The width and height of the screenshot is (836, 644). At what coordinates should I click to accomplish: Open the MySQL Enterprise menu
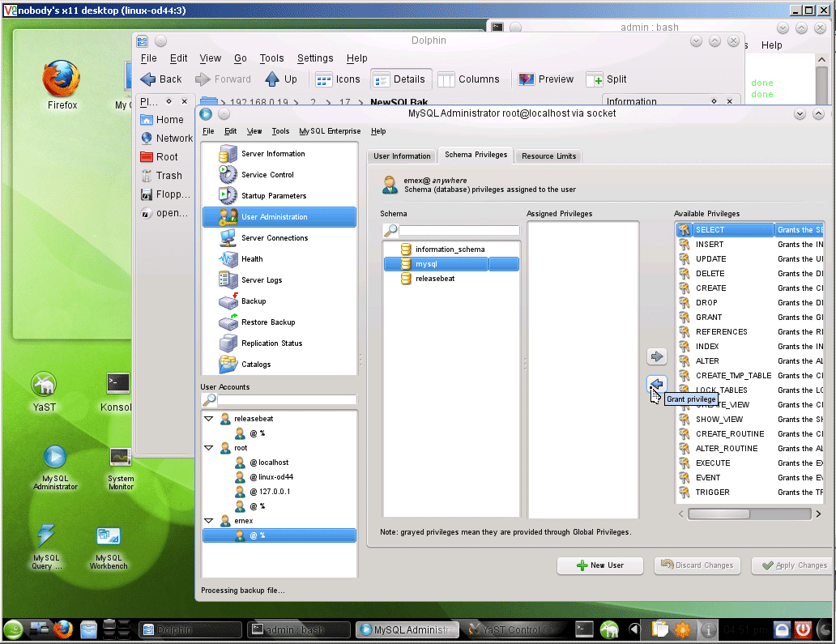click(x=330, y=131)
